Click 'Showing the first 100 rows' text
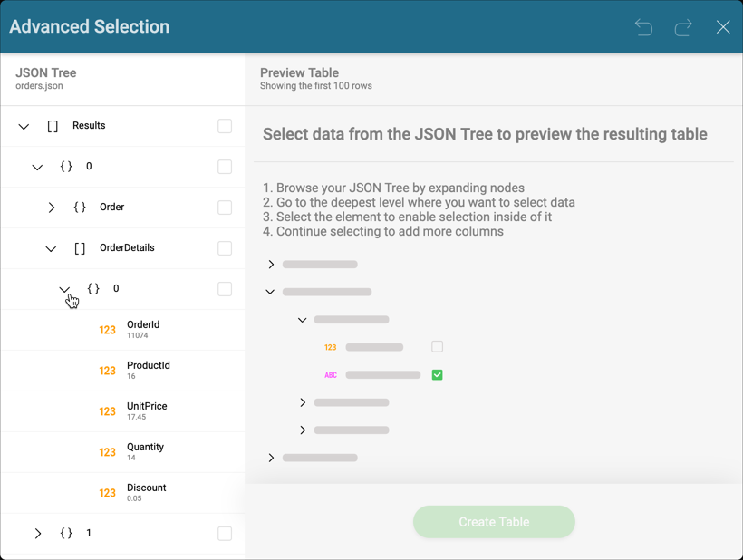Image resolution: width=743 pixels, height=560 pixels. point(316,86)
